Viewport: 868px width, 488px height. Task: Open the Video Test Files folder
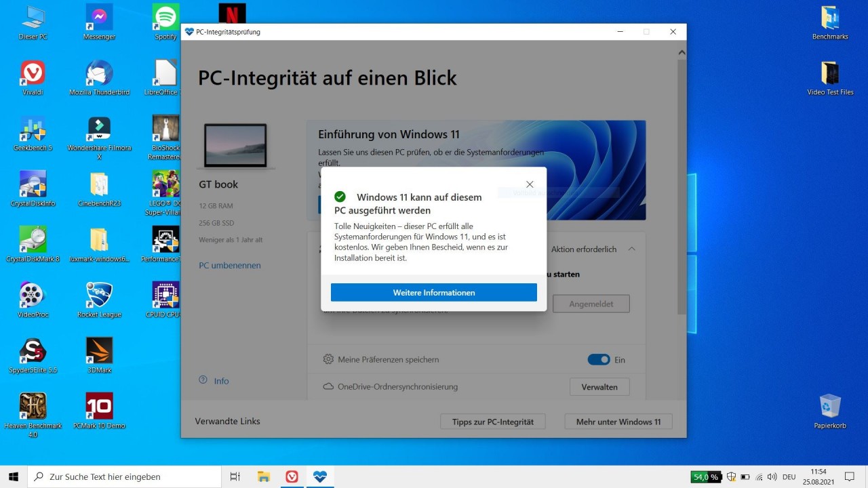point(830,77)
